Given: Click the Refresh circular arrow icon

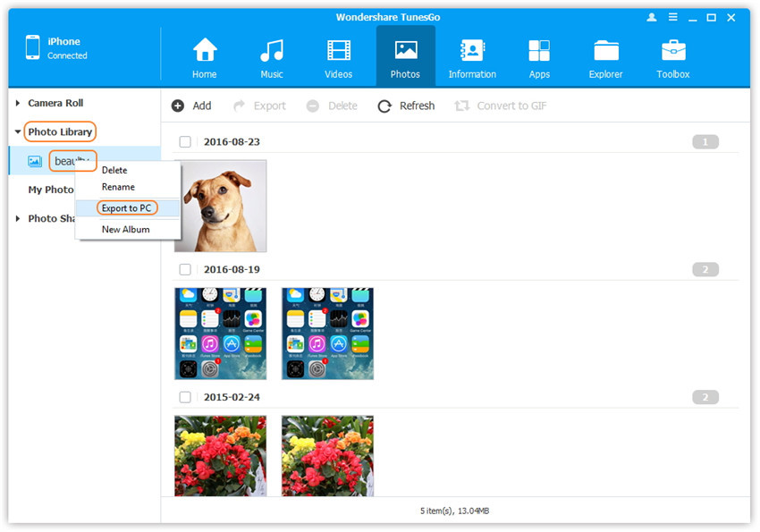Looking at the screenshot, I should (384, 106).
